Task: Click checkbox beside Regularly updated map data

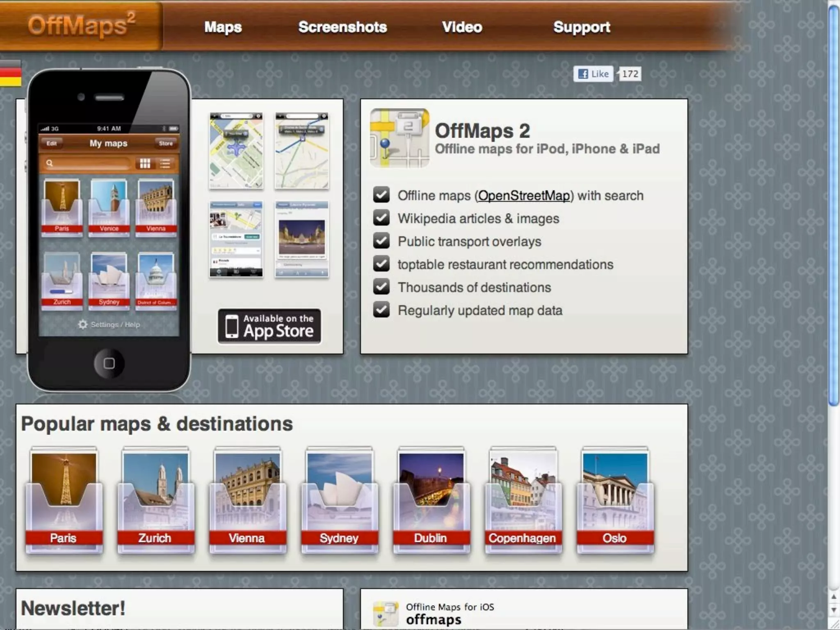Action: (381, 310)
